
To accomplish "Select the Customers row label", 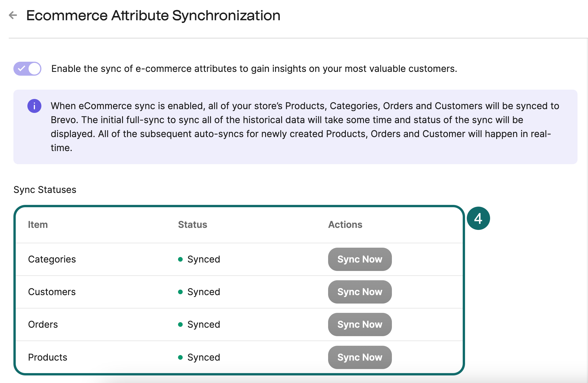I will click(52, 292).
